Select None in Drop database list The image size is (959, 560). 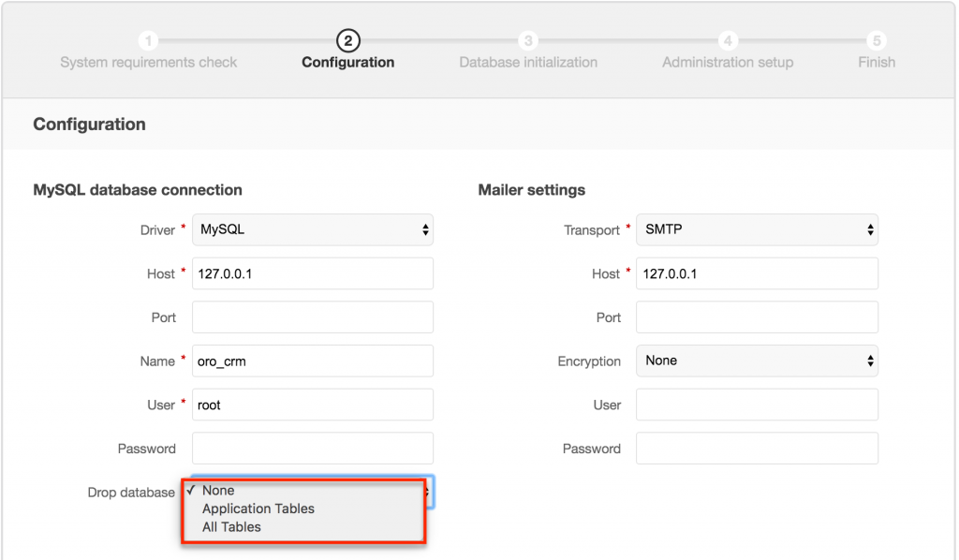[x=218, y=491]
